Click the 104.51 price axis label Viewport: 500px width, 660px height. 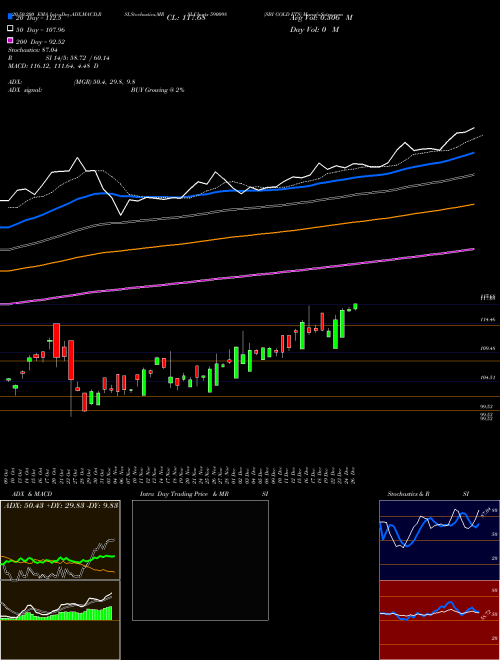[x=488, y=378]
